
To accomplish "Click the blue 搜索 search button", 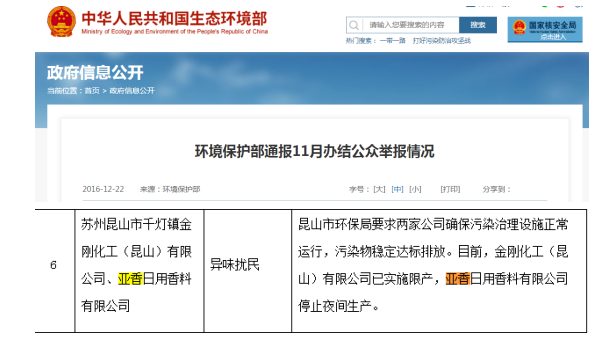I will tap(478, 25).
